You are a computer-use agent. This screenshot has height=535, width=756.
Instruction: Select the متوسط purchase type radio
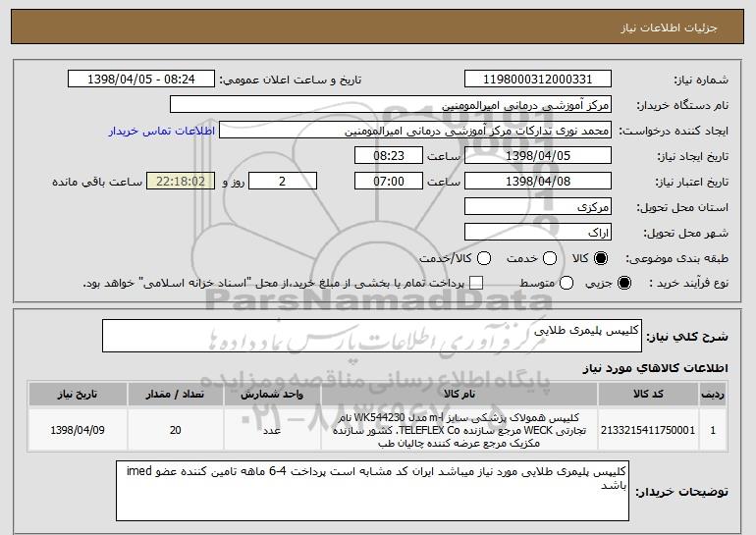(x=567, y=283)
